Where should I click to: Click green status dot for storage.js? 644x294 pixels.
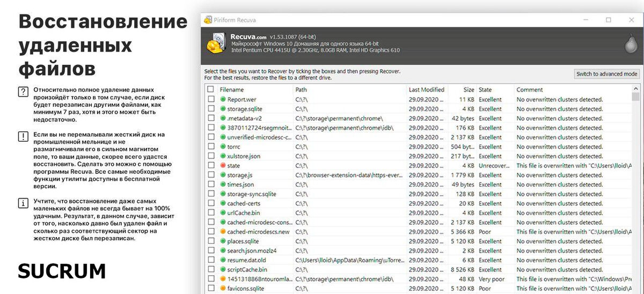[223, 175]
